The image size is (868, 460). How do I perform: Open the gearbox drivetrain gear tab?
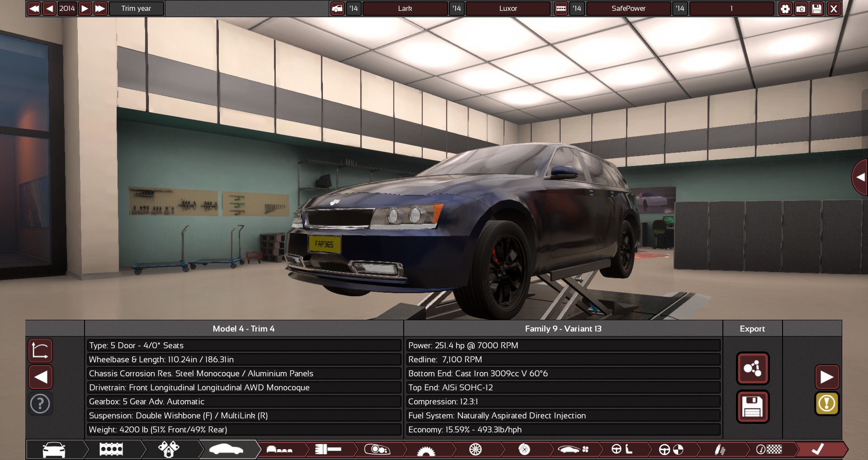pos(426,450)
